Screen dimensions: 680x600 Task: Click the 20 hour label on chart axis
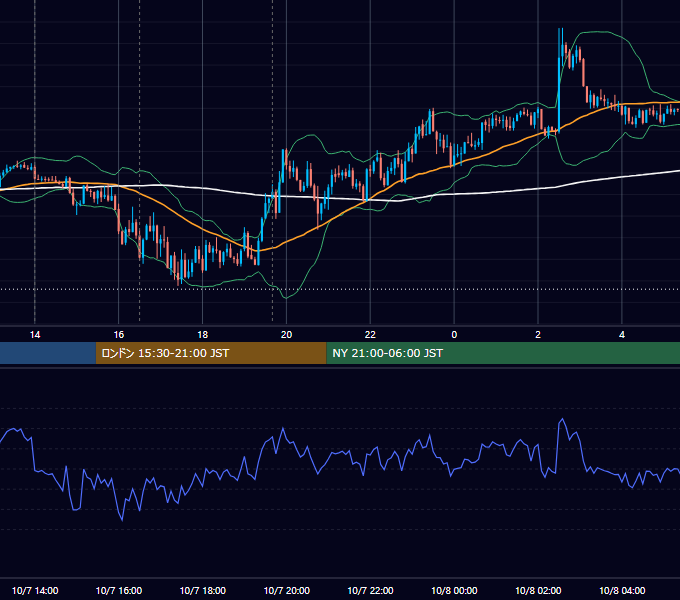(x=286, y=335)
